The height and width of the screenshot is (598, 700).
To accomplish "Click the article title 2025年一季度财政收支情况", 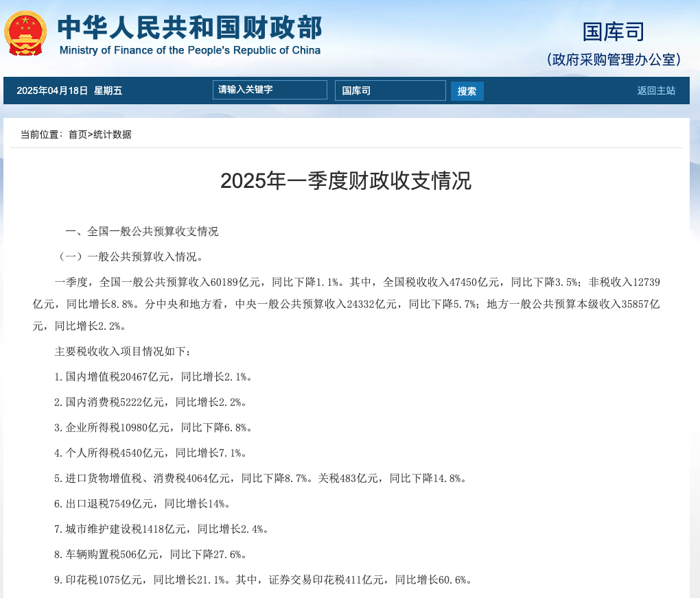I will (346, 181).
